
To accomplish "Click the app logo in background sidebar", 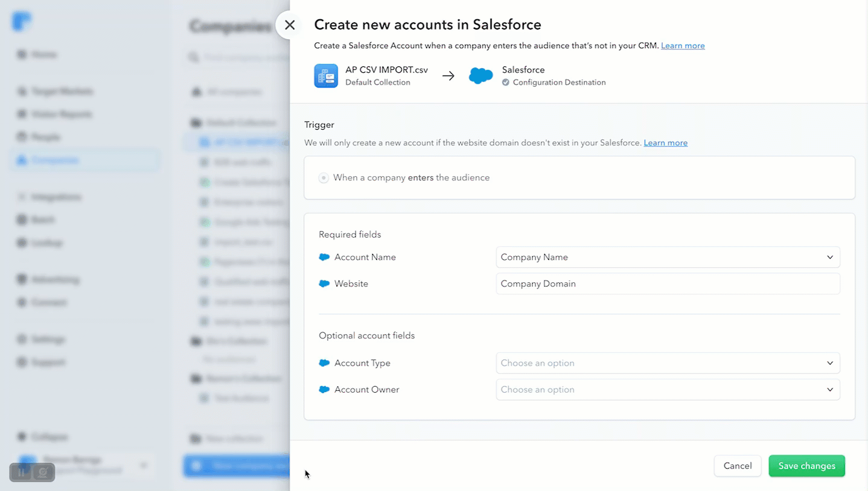I will (22, 21).
